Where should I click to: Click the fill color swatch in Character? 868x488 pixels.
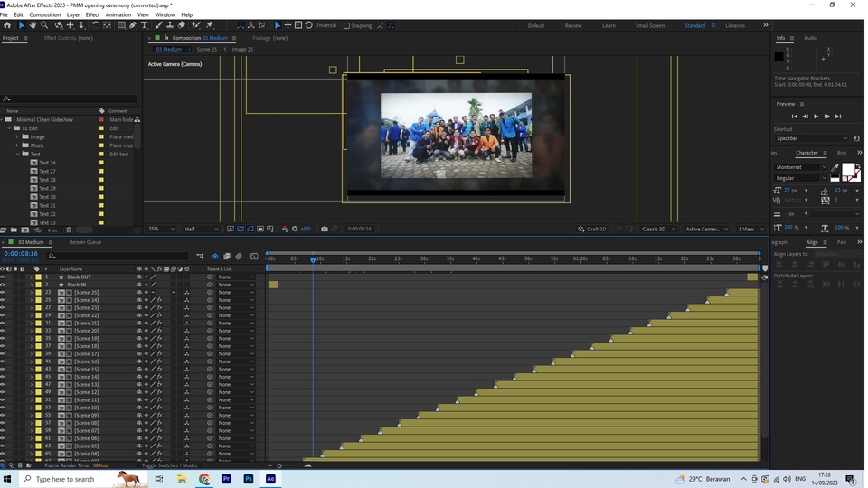click(x=847, y=169)
